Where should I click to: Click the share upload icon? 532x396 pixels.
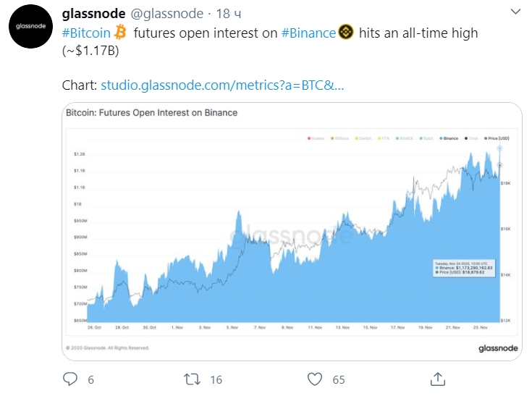438,379
